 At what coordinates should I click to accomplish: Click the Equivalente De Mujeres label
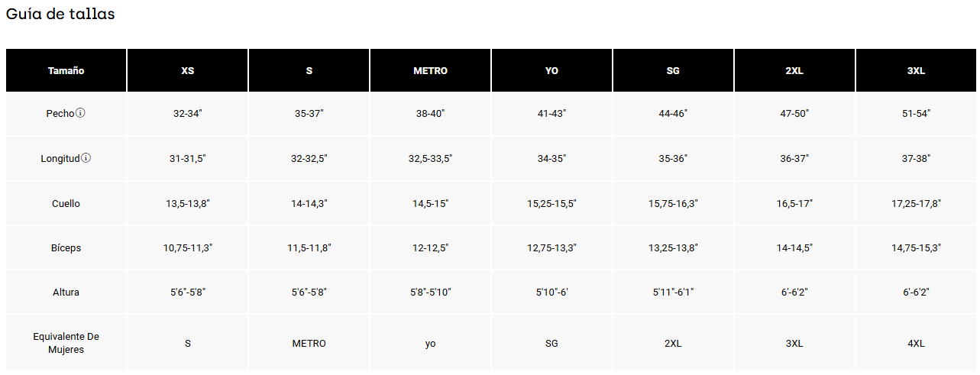(x=66, y=343)
